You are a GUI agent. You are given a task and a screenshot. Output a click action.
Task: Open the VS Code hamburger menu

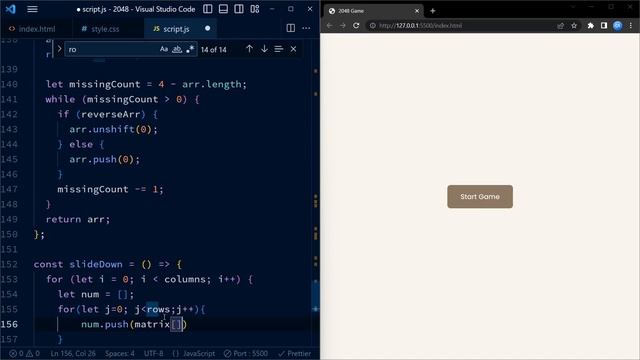pyautogui.click(x=32, y=9)
